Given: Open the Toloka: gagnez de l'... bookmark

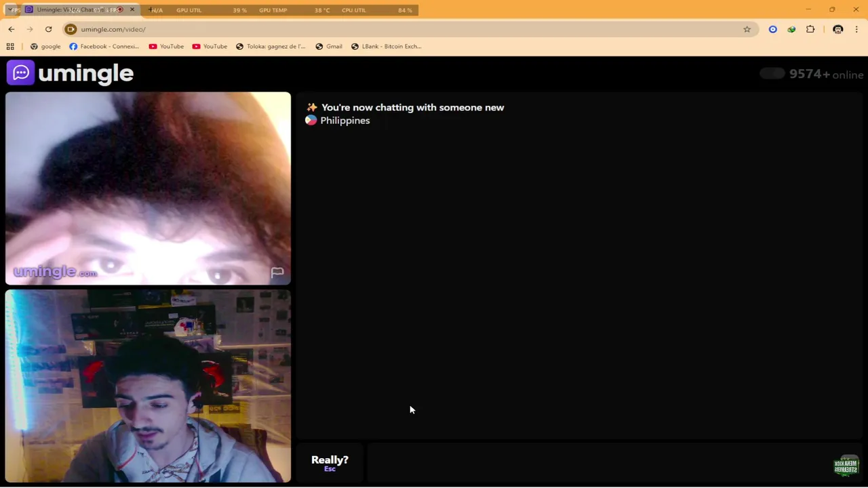Looking at the screenshot, I should tap(271, 46).
